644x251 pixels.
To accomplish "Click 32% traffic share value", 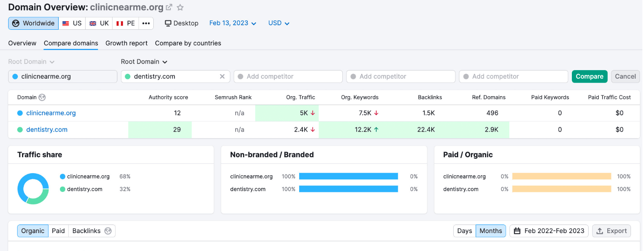I will click(125, 189).
